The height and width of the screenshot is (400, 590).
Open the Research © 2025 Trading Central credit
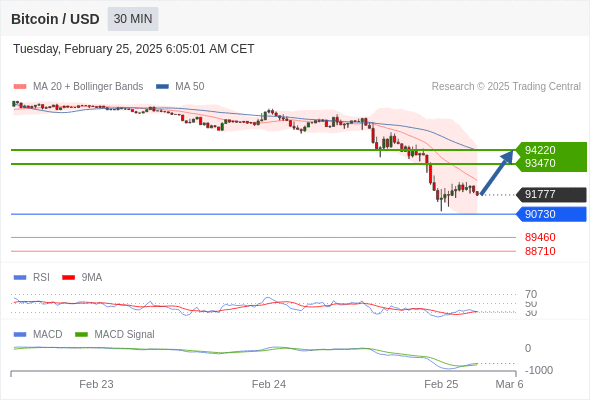click(x=506, y=87)
